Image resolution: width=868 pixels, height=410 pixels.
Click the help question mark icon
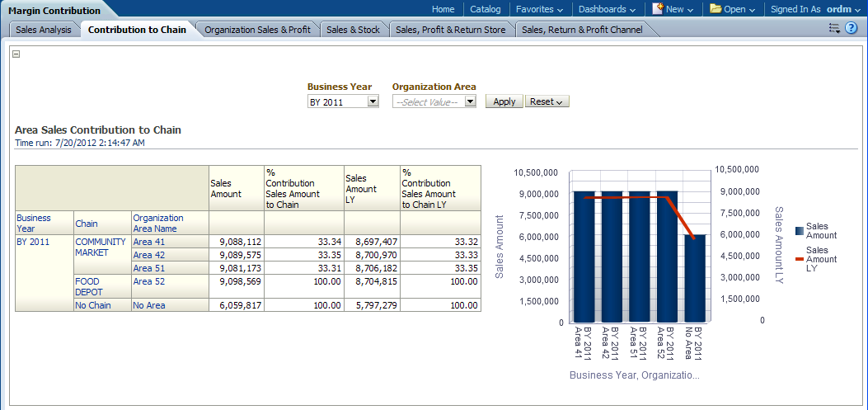[852, 29]
